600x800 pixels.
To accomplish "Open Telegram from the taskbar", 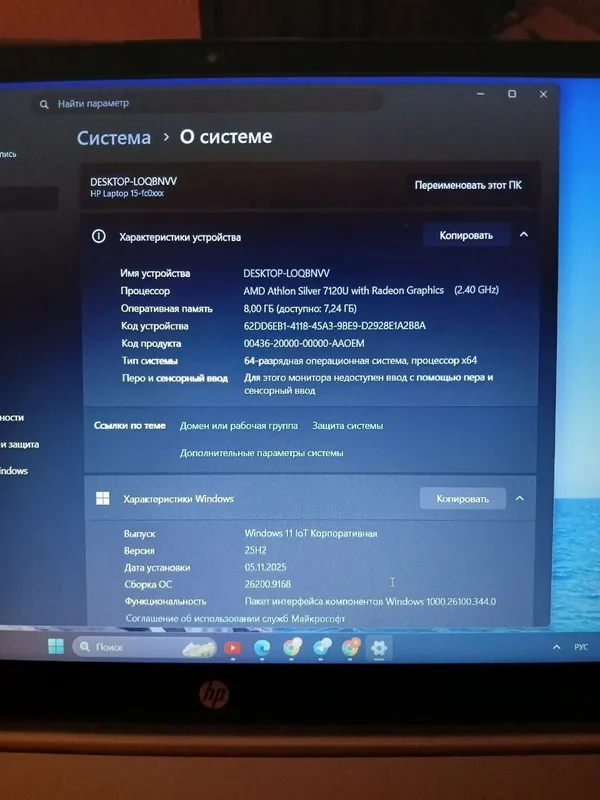I will tap(322, 647).
